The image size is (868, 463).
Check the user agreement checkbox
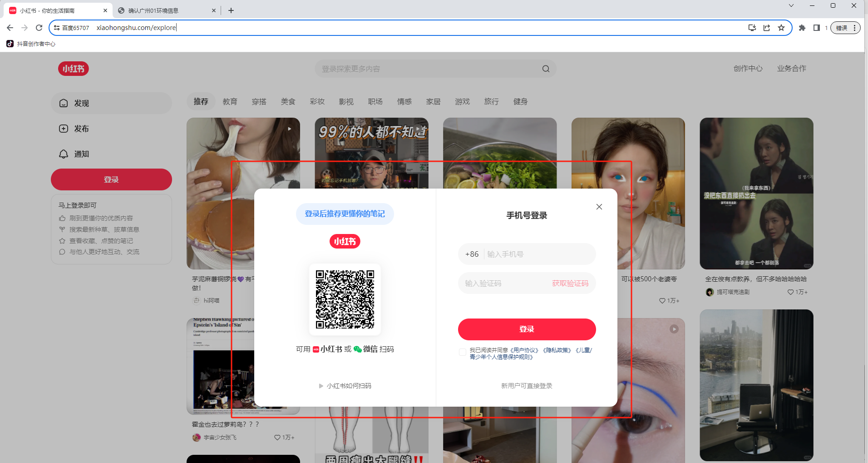tap(462, 352)
